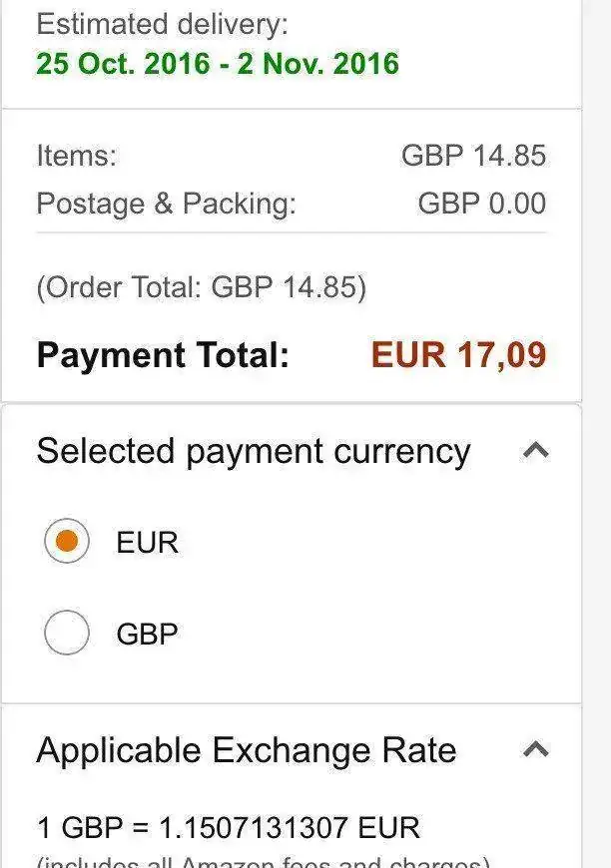Click the Items amount GBP 14.85
The image size is (611, 868).
coord(473,156)
